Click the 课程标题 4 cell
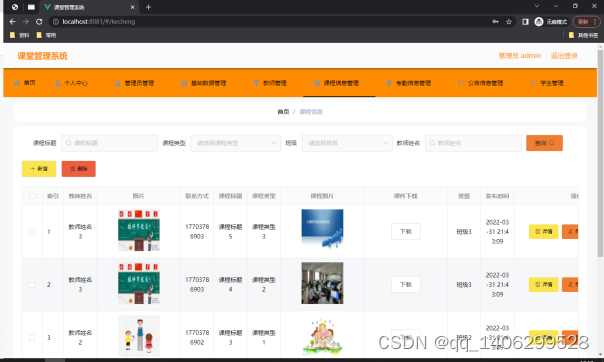This screenshot has width=604, height=362. coord(230,285)
